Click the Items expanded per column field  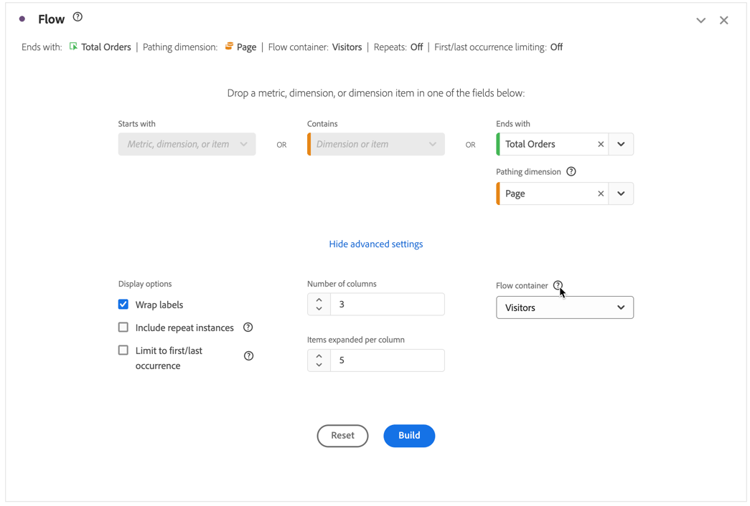point(387,360)
